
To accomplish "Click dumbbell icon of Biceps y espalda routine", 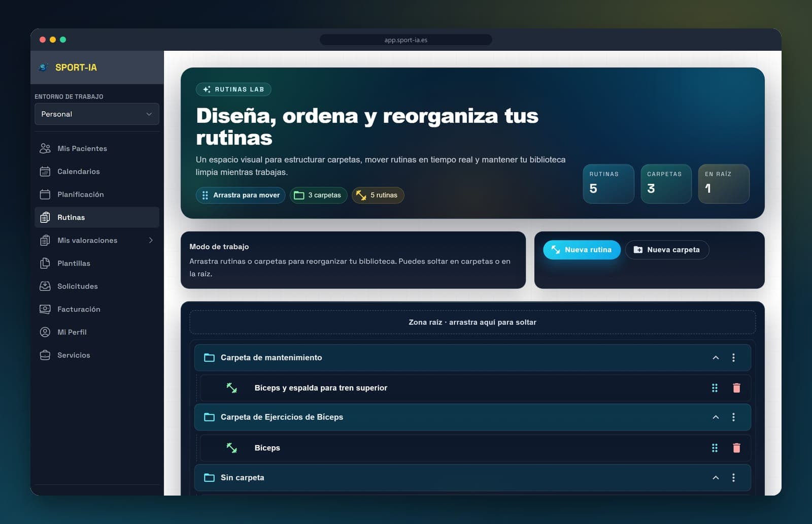I will pos(231,388).
